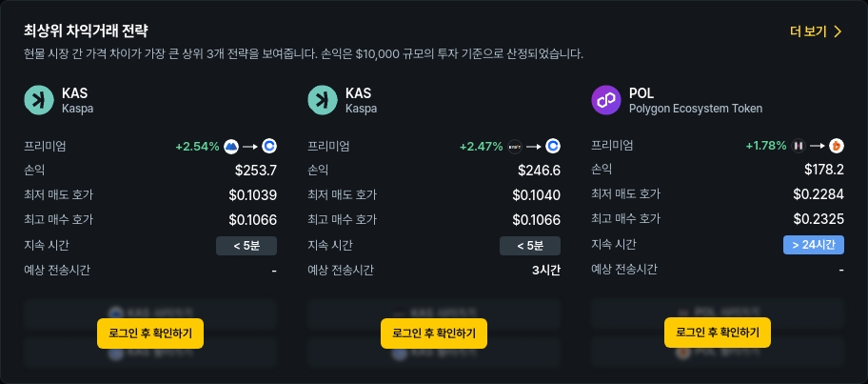Image resolution: width=868 pixels, height=384 pixels.
Task: Click the Kaspa coin logo in first card
Action: (39, 100)
